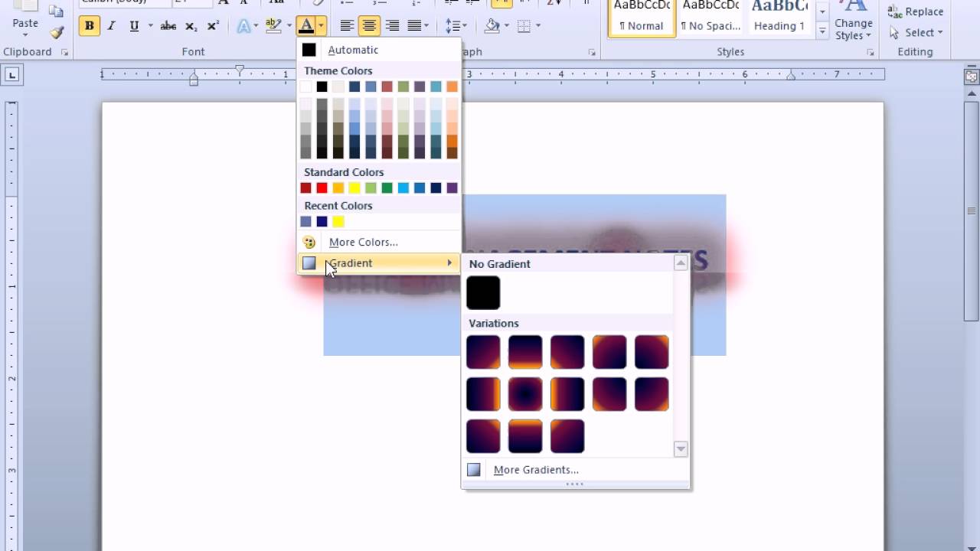Pick the yellow recent color swatch
Screen dimensions: 980x551
tap(338, 222)
